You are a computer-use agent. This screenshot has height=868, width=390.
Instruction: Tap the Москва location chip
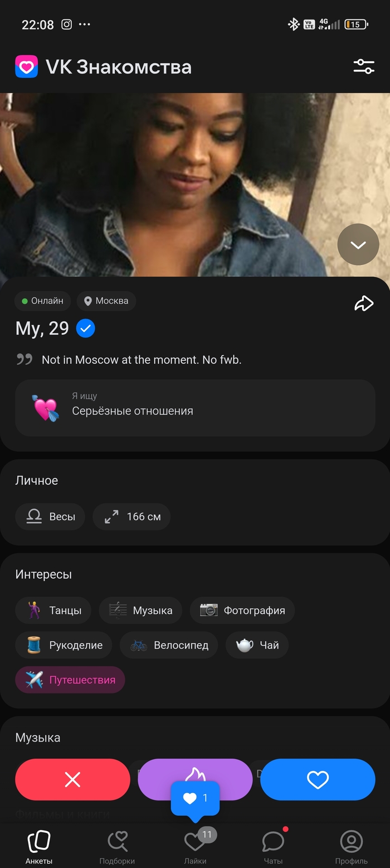[x=106, y=301]
